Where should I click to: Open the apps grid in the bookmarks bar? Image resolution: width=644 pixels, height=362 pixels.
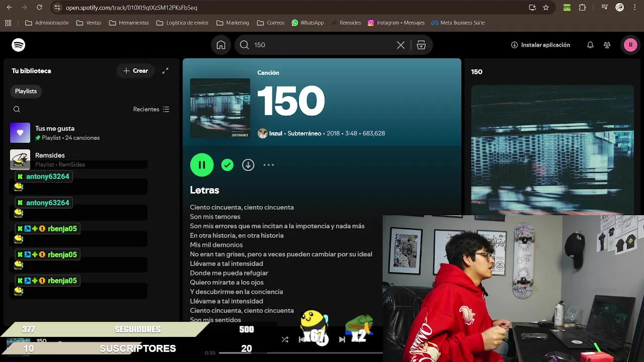pos(8,23)
